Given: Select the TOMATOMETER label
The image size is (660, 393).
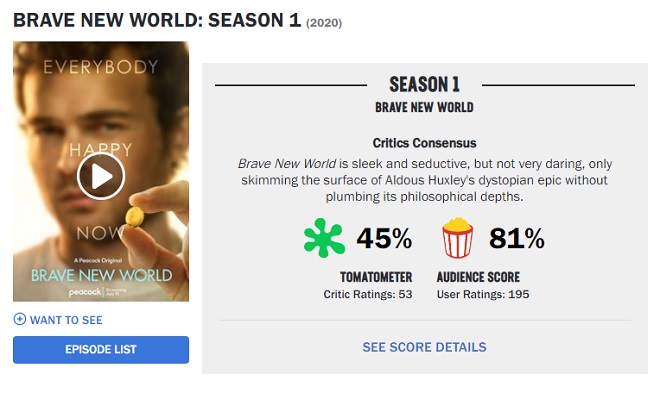Looking at the screenshot, I should [376, 277].
